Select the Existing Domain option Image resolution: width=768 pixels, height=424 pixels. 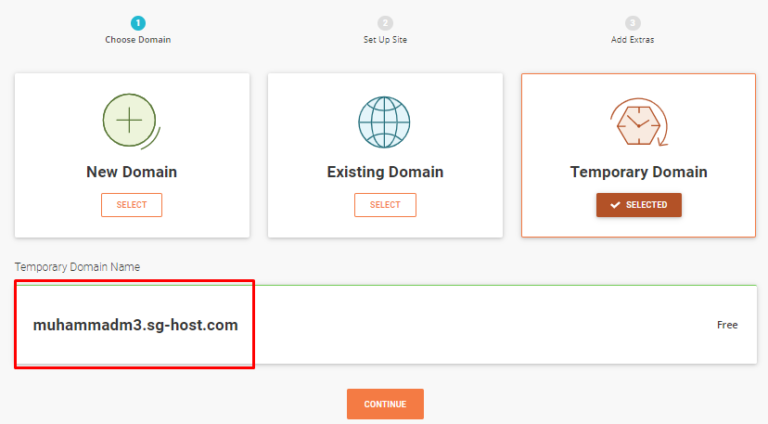coord(385,205)
